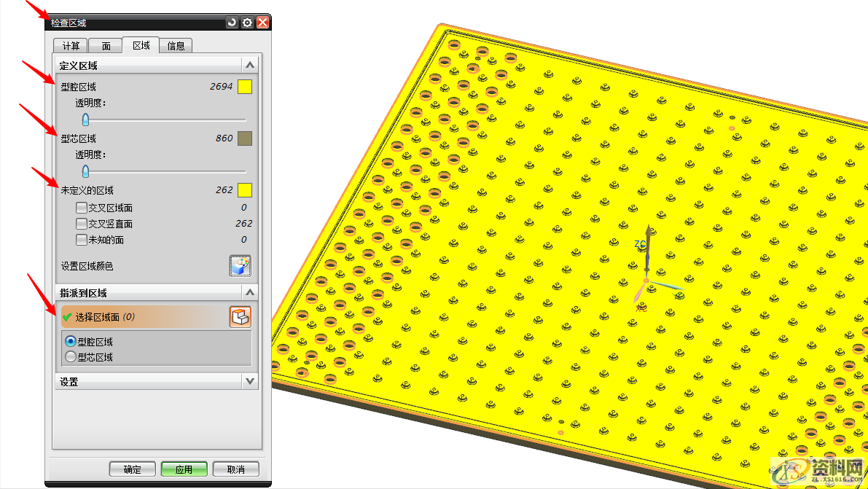The image size is (868, 489).
Task: Switch to the 计算 tab
Action: [x=71, y=46]
